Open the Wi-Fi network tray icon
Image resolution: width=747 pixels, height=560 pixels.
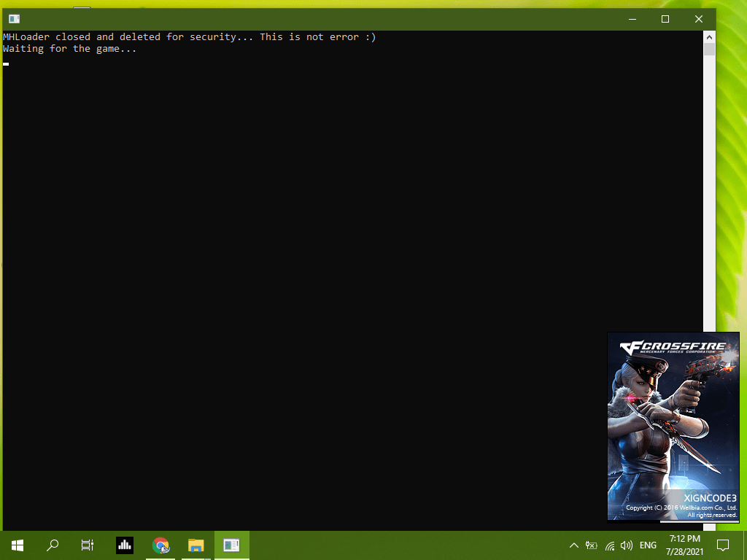point(610,545)
